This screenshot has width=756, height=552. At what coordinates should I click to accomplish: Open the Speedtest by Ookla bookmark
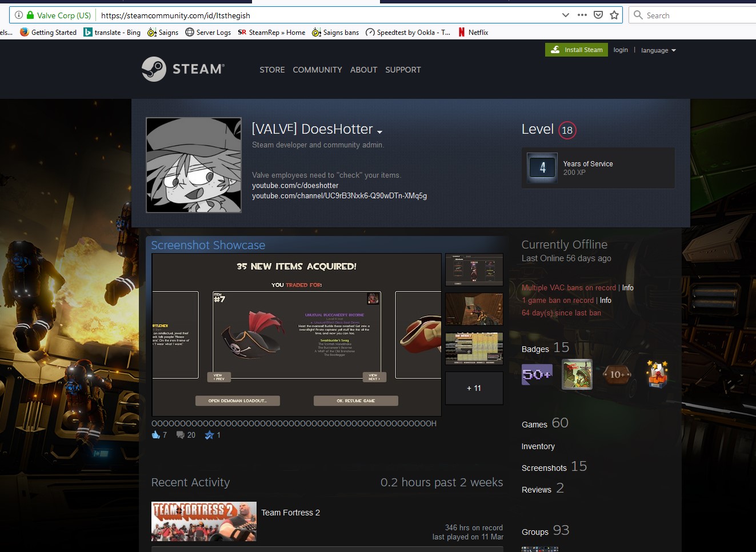(x=408, y=33)
